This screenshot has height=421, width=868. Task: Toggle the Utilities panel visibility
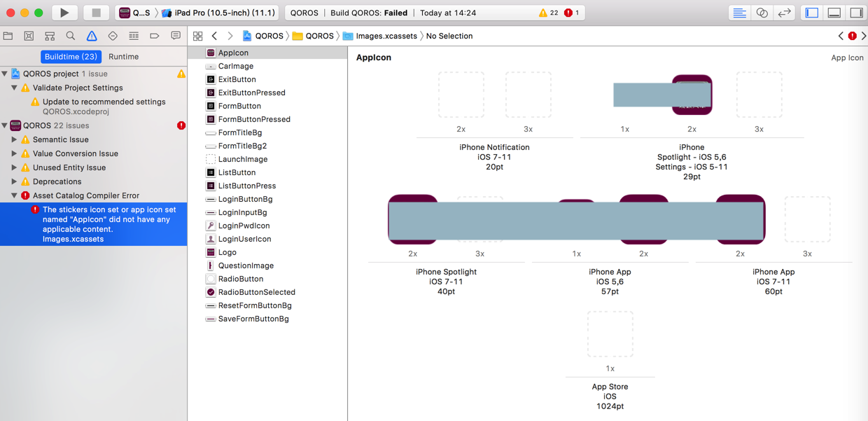tap(857, 13)
